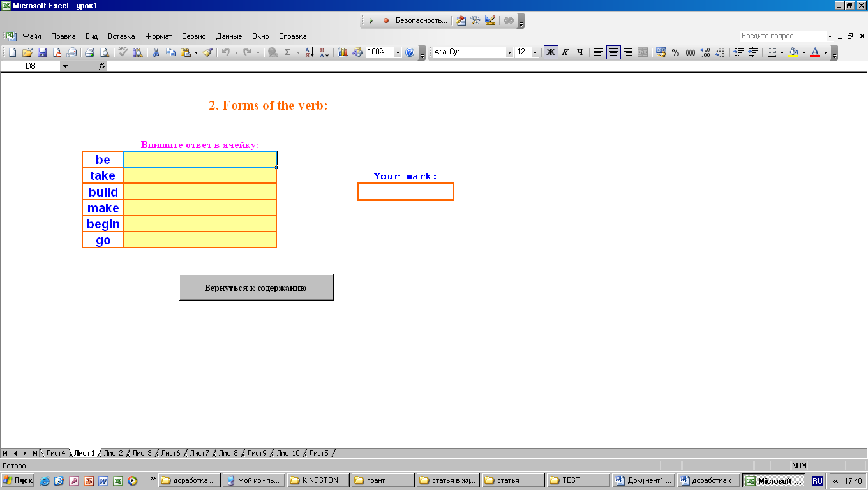Image resolution: width=868 pixels, height=490 pixels.
Task: Click the 'Безопасность...' macro security button
Action: (x=422, y=20)
